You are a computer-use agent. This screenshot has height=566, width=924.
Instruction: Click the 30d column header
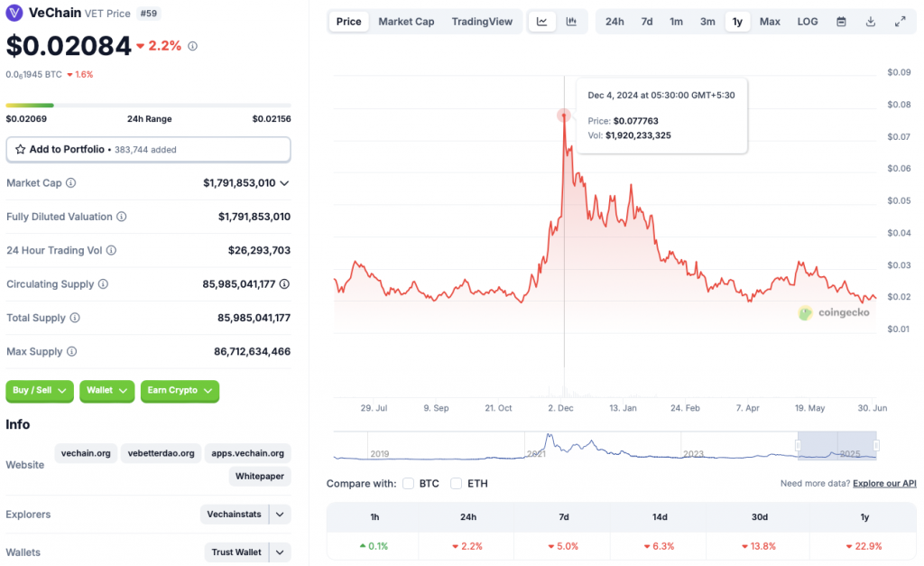pyautogui.click(x=760, y=517)
